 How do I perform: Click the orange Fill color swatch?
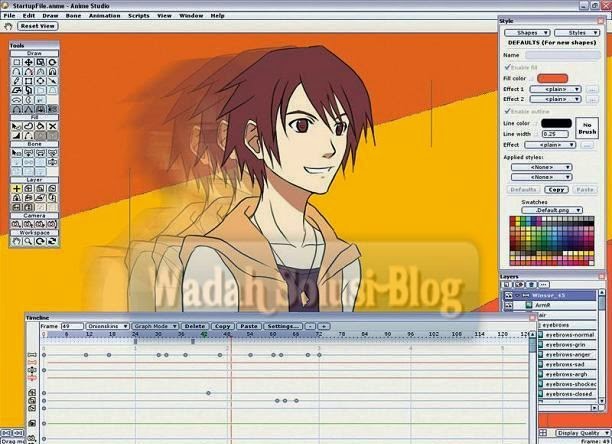[x=553, y=78]
